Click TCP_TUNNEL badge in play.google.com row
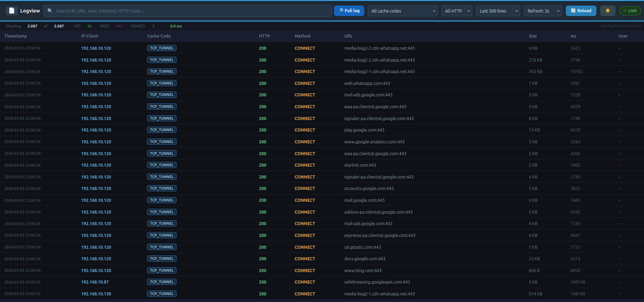This screenshot has width=644, height=302. pos(162,130)
